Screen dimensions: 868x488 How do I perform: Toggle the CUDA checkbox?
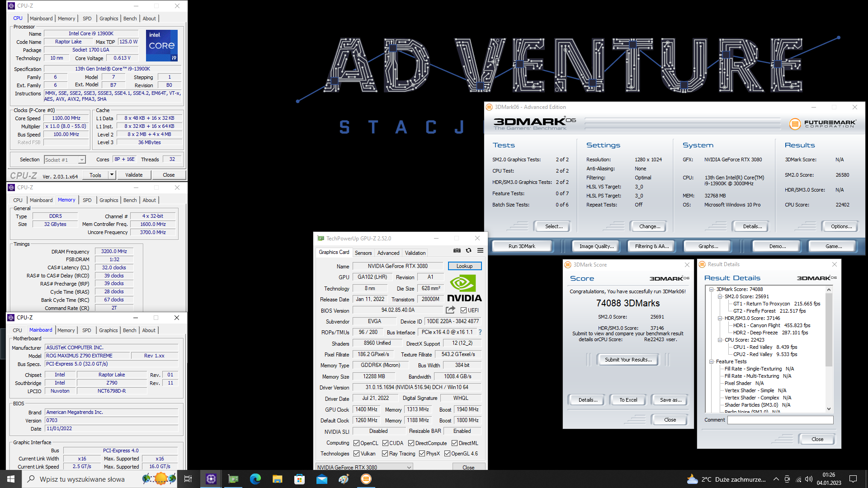point(385,443)
